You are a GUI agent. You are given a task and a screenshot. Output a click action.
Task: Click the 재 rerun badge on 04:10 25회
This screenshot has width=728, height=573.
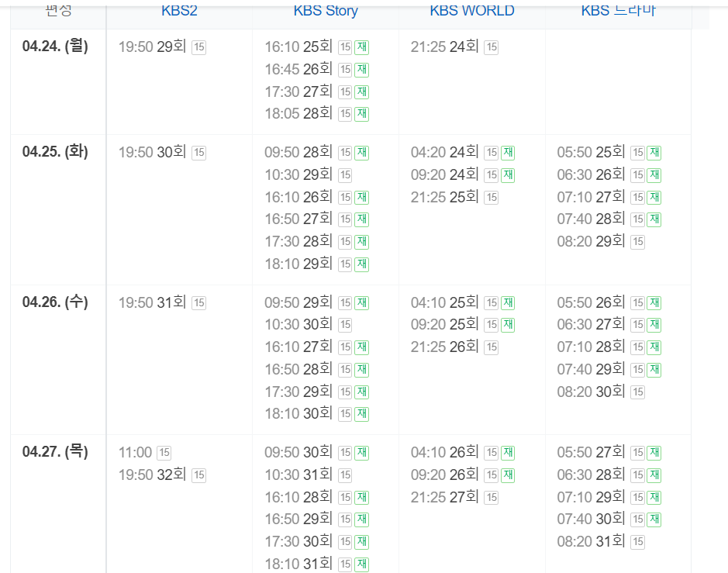click(x=508, y=302)
